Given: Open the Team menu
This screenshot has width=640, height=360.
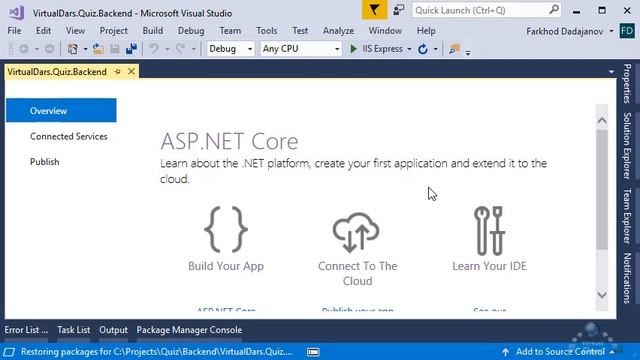Looking at the screenshot, I should pyautogui.click(x=230, y=31).
